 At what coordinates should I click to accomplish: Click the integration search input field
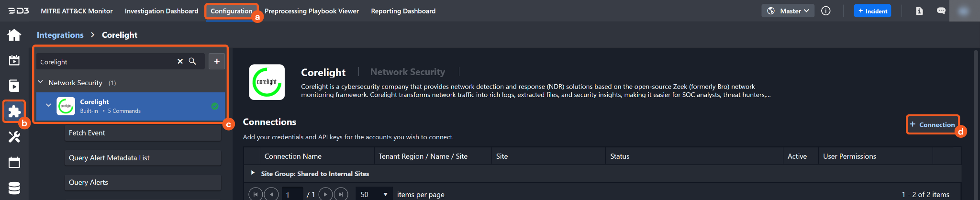tap(105, 62)
